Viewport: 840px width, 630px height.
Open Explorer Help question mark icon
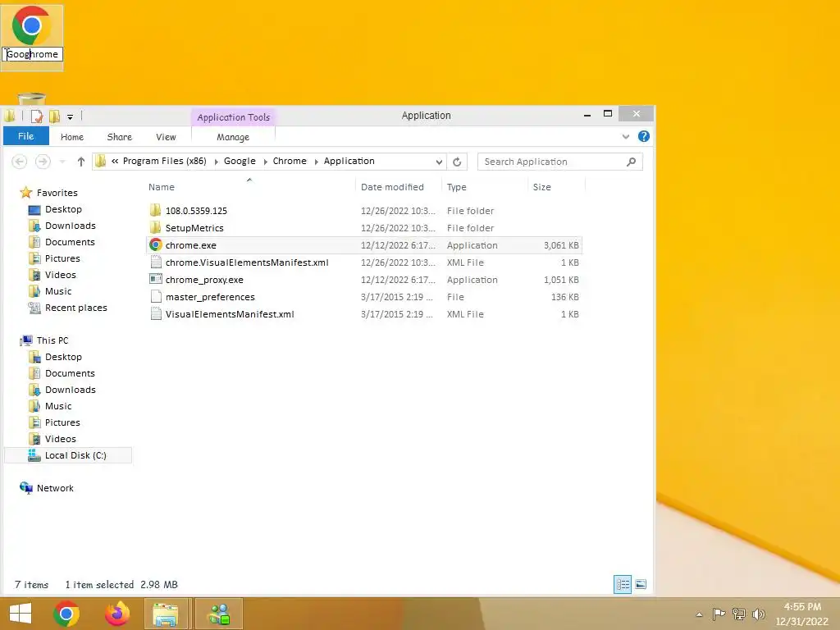point(643,136)
